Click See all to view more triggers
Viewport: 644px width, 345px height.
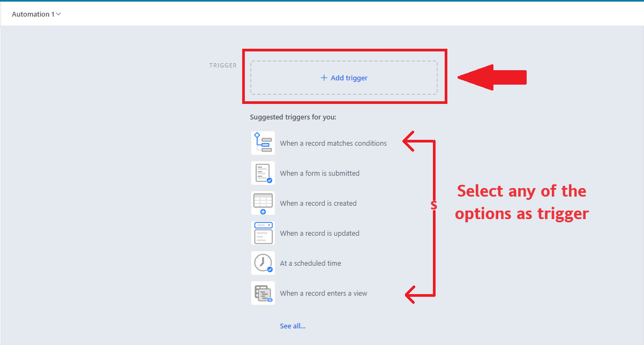tap(293, 325)
